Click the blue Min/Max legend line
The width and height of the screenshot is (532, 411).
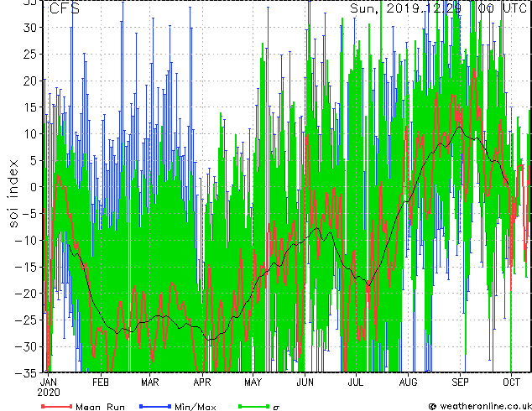pyautogui.click(x=155, y=406)
